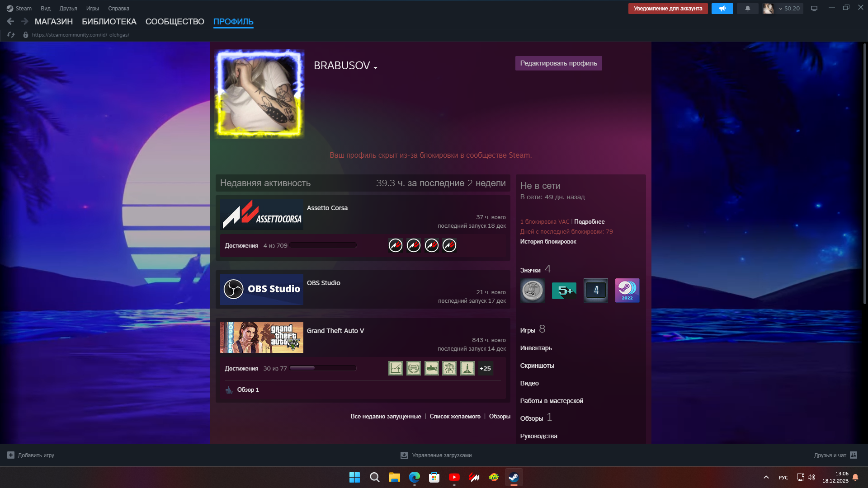
Task: Open История блокировок link
Action: pos(548,241)
